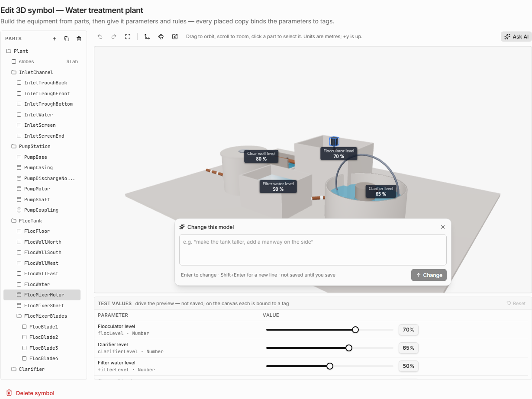532x399 pixels.
Task: Click the blue mixer motor highlighted in the viewport
Action: [x=334, y=142]
